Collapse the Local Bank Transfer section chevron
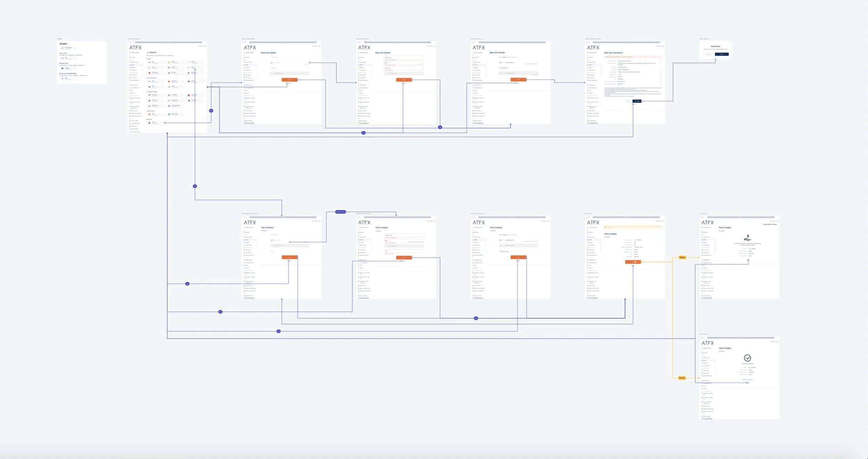 (x=203, y=92)
